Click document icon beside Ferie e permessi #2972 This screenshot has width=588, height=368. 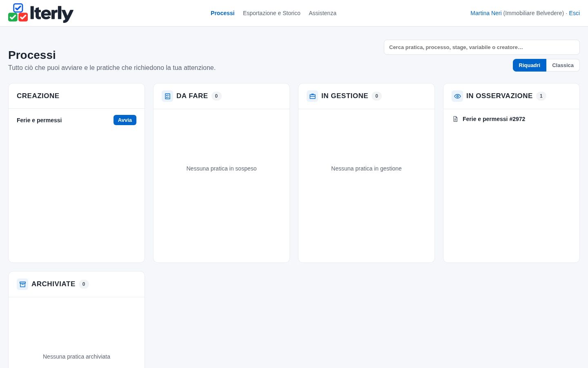[x=455, y=119]
